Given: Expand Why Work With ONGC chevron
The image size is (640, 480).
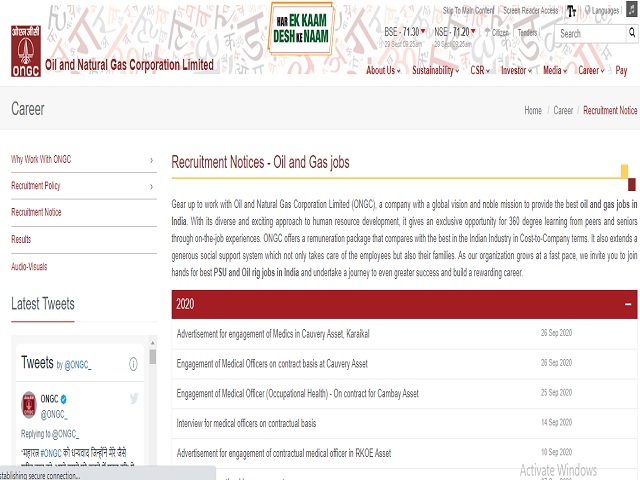Looking at the screenshot, I should [151, 160].
